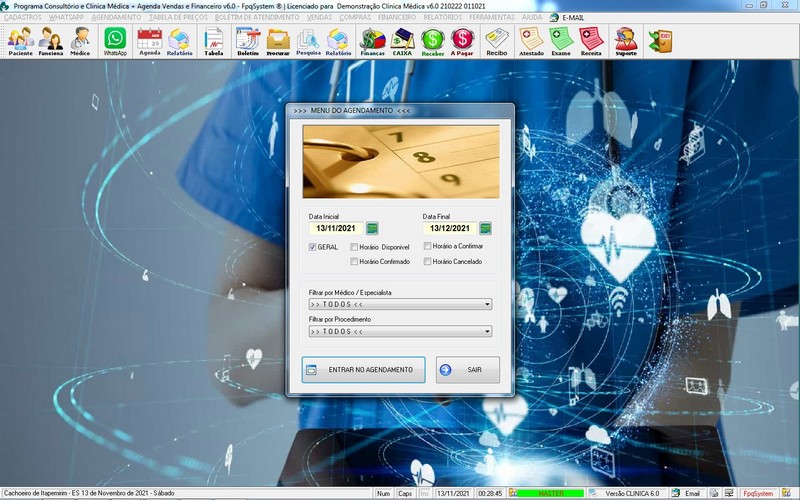Click the Num indicator in status bar

point(383,493)
